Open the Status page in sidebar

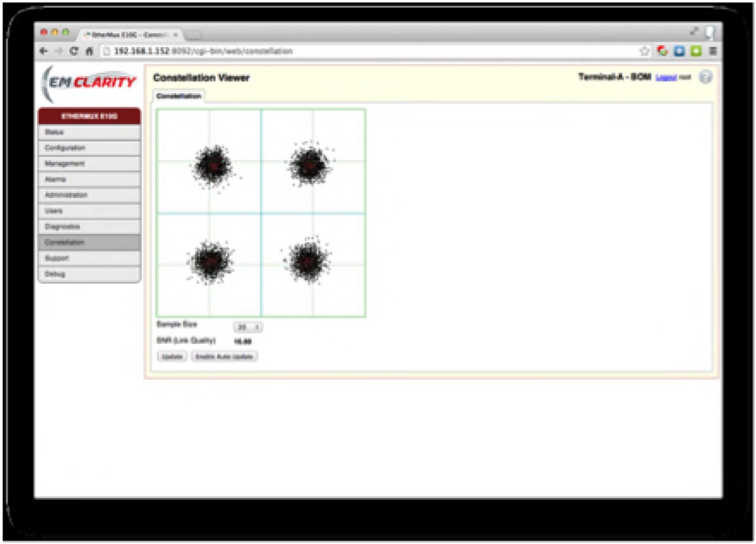pyautogui.click(x=89, y=132)
